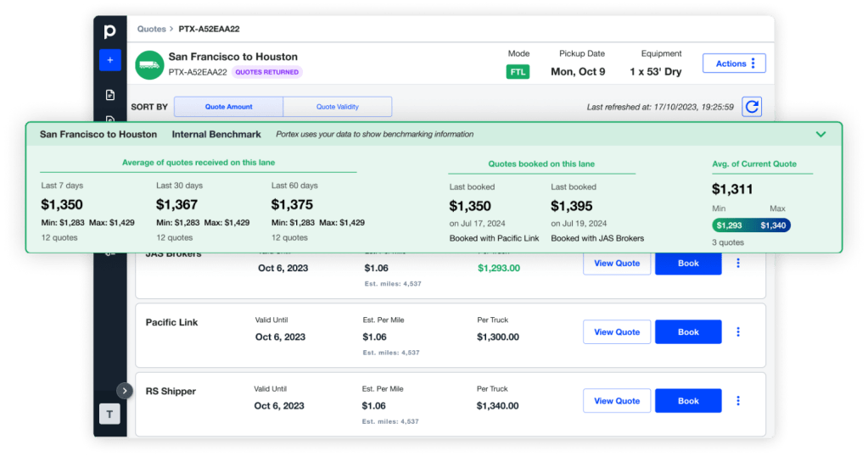Open the Actions menu
The width and height of the screenshot is (868, 456).
pyautogui.click(x=734, y=64)
